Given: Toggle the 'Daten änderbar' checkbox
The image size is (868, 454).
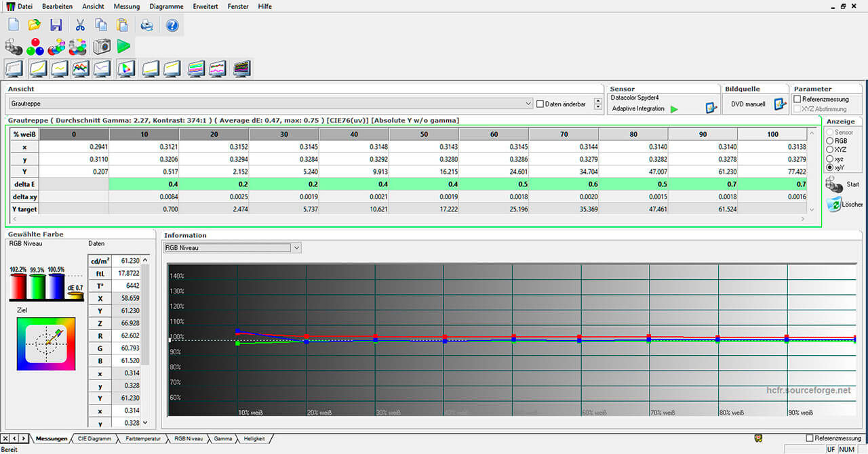Looking at the screenshot, I should pyautogui.click(x=540, y=104).
